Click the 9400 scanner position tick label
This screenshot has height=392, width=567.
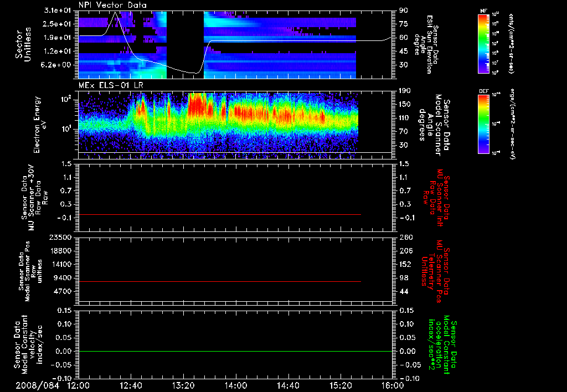[x=63, y=278]
